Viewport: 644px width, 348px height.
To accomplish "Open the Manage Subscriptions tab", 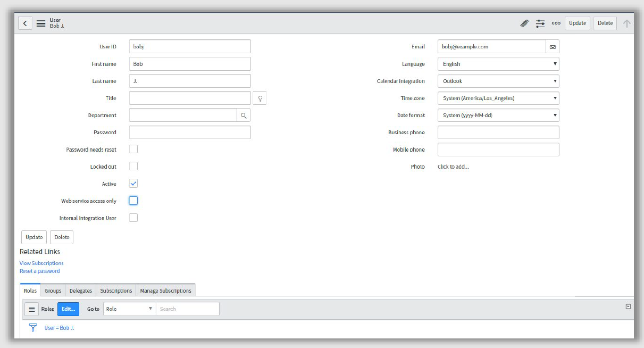I will point(165,291).
